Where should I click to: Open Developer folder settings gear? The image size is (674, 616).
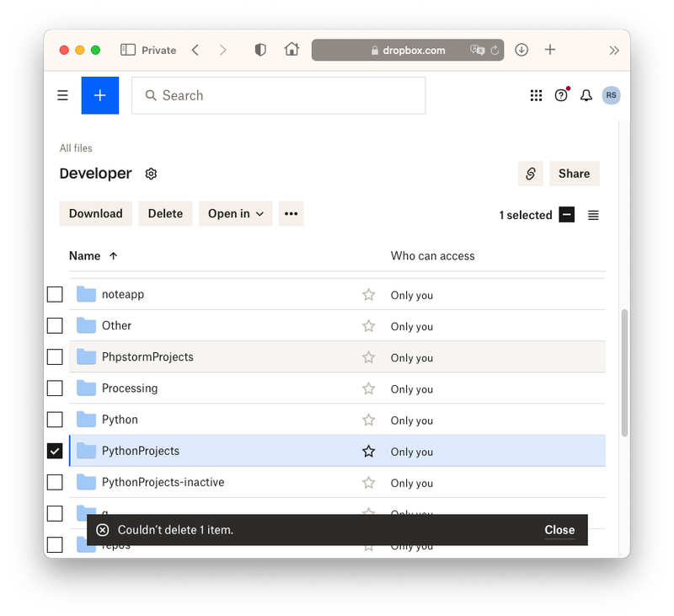(x=151, y=174)
